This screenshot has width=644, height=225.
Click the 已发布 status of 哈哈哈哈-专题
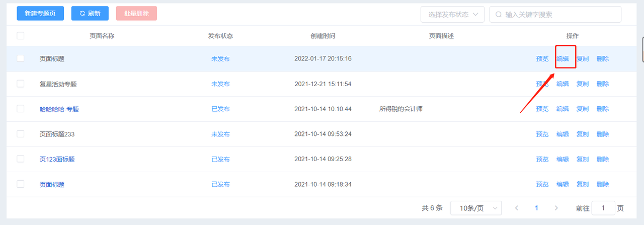click(x=220, y=109)
